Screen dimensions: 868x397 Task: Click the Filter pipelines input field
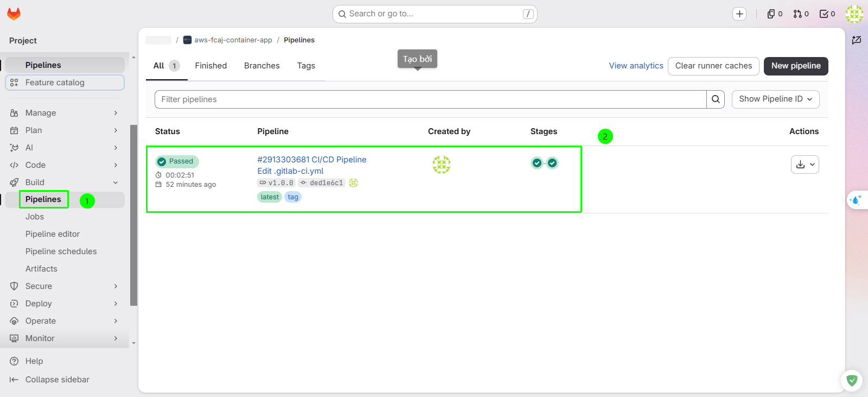click(x=431, y=99)
